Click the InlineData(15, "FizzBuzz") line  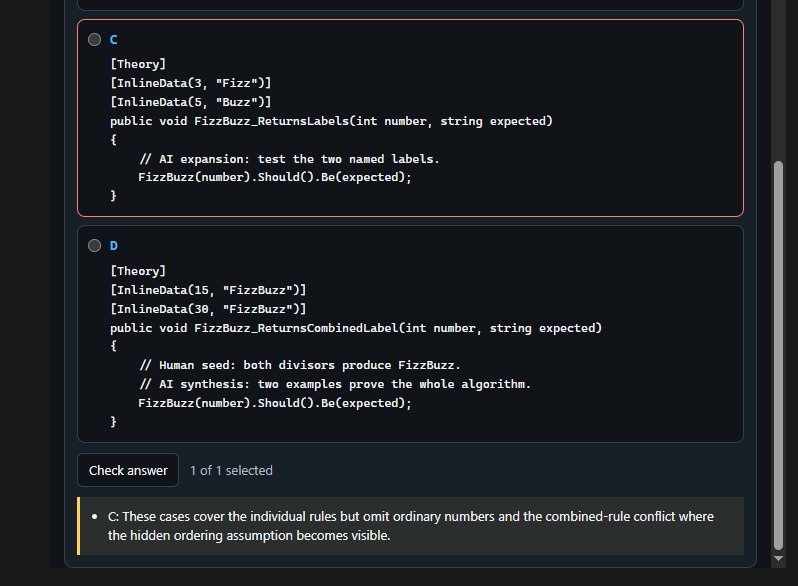[208, 290]
